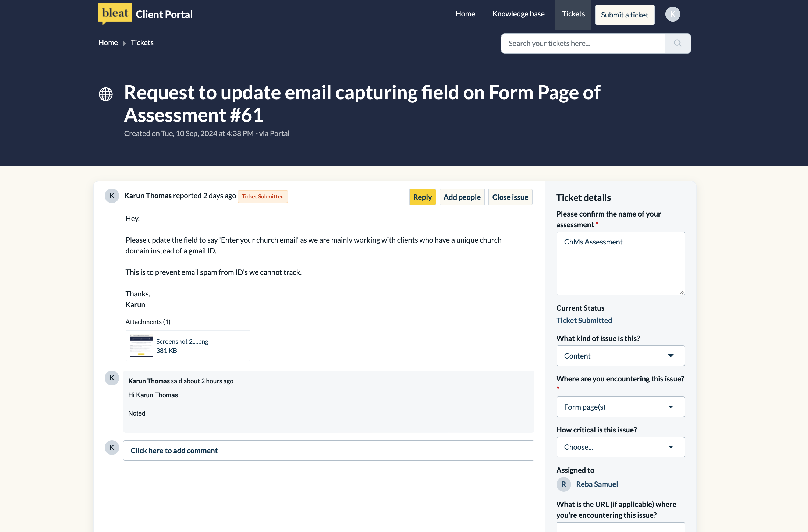Click the globe icon beside ticket title
808x532 pixels.
coord(106,94)
